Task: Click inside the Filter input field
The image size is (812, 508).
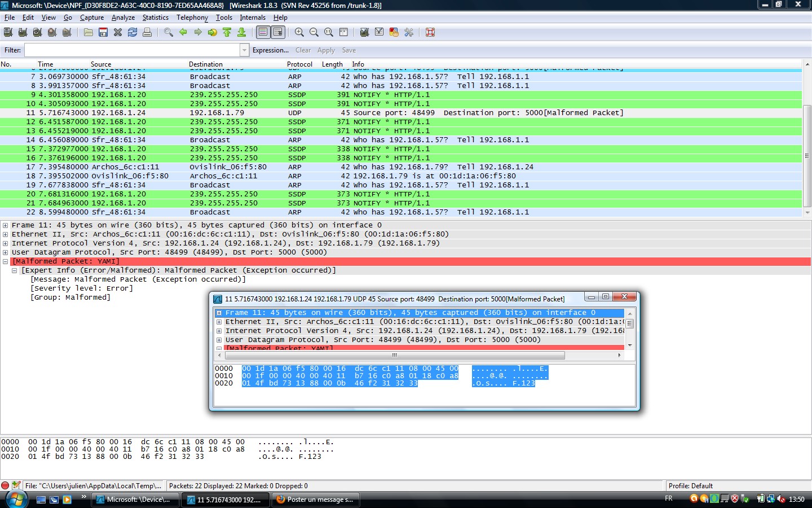Action: tap(132, 50)
